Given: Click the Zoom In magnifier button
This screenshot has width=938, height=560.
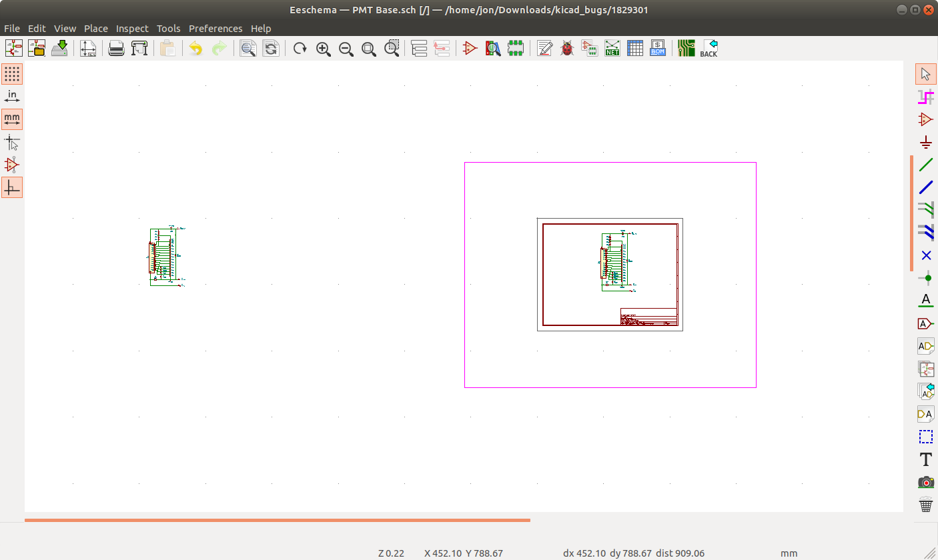Looking at the screenshot, I should [x=324, y=49].
